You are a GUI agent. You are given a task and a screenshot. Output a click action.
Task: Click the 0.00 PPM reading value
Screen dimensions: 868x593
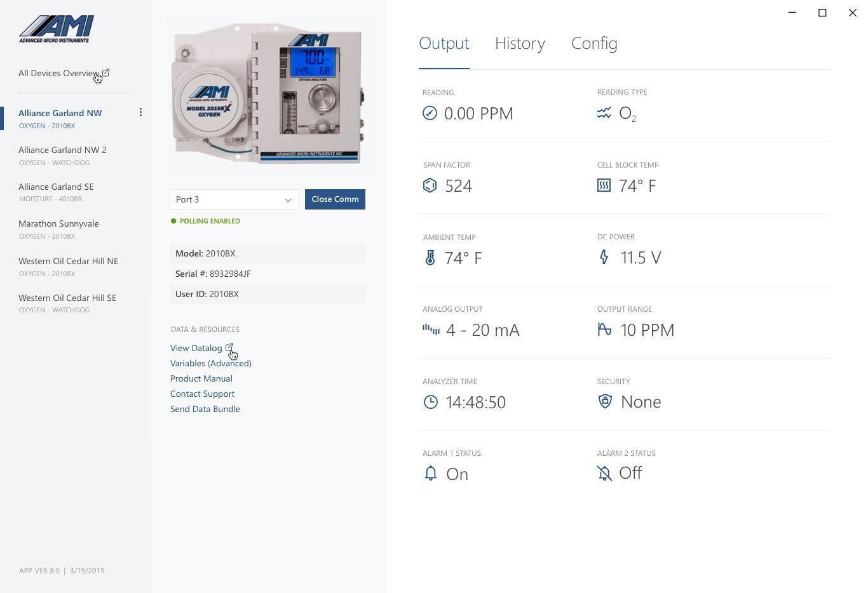478,114
